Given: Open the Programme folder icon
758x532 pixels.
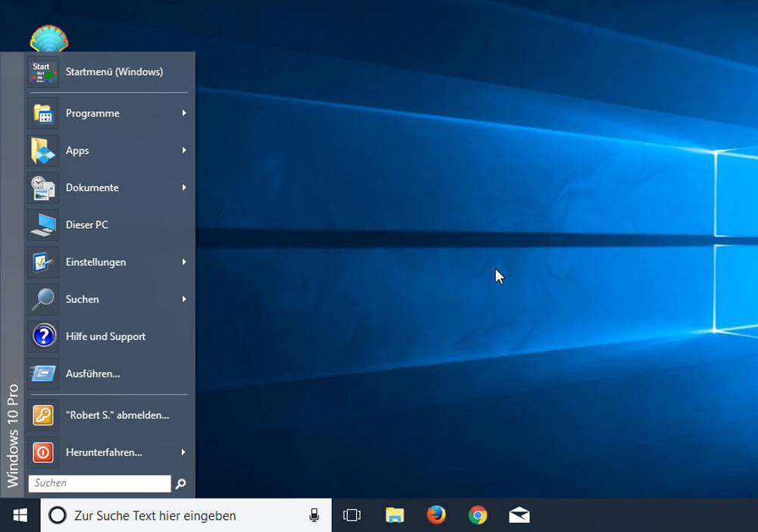Looking at the screenshot, I should [x=43, y=114].
